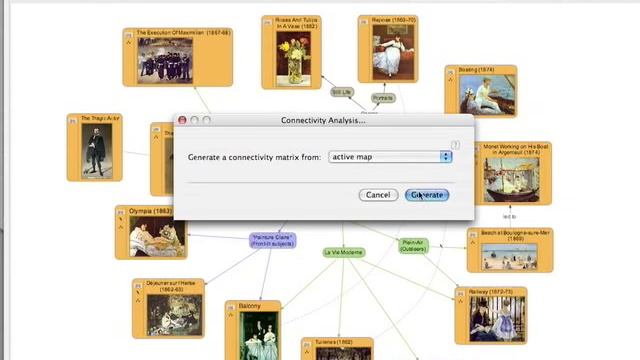
Task: Select the La Vie Moderne node
Action: pyautogui.click(x=344, y=253)
